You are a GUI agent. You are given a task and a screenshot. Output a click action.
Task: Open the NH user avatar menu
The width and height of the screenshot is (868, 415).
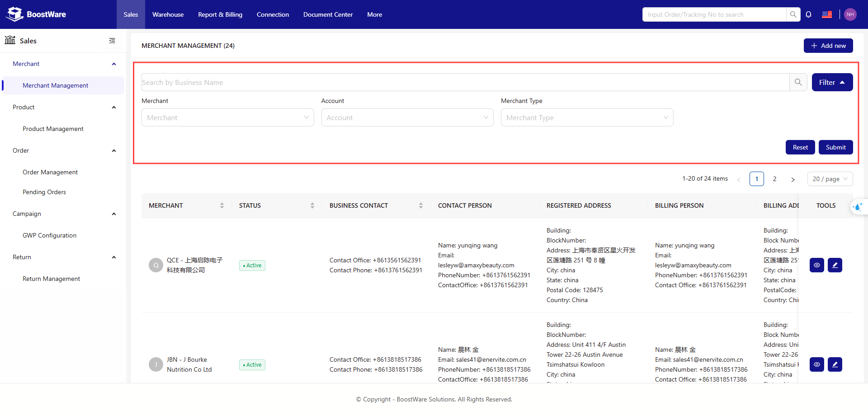(x=850, y=14)
